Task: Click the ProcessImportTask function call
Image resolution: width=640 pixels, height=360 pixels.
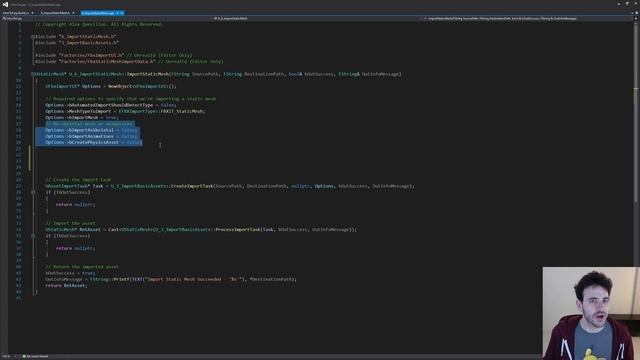Action: click(238, 229)
